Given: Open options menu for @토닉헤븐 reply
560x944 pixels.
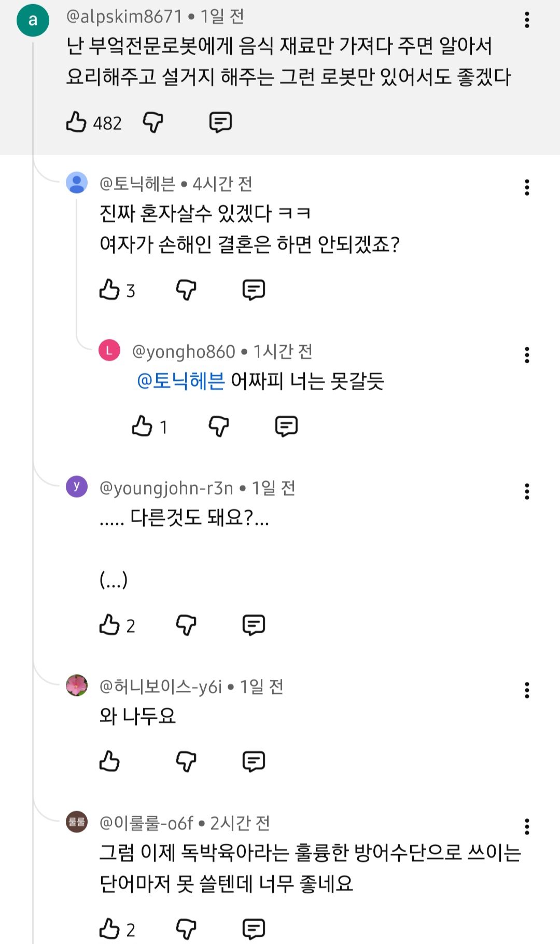Looking at the screenshot, I should pos(527,187).
